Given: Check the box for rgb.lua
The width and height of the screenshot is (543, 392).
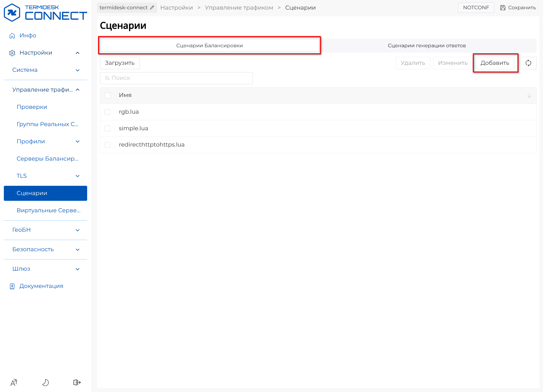Looking at the screenshot, I should coord(108,112).
